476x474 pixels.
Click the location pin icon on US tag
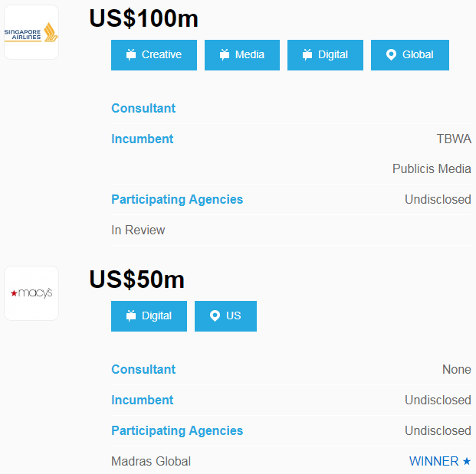tap(215, 315)
